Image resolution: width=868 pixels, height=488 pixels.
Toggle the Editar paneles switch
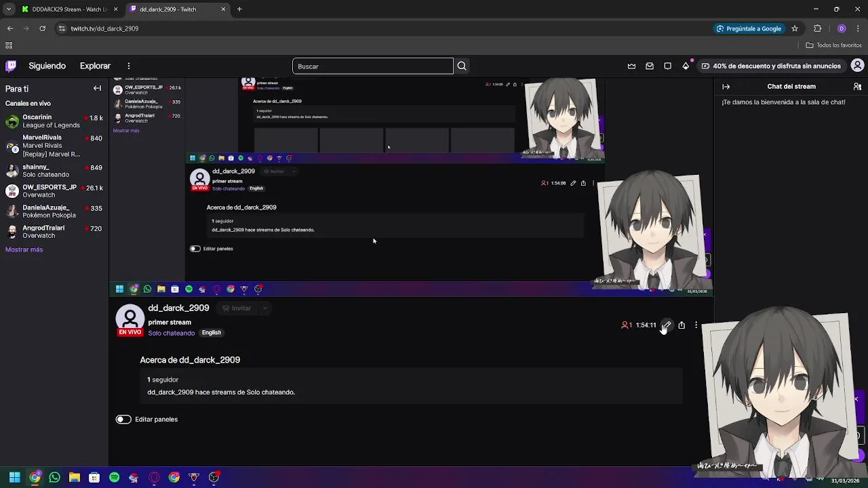[123, 420]
